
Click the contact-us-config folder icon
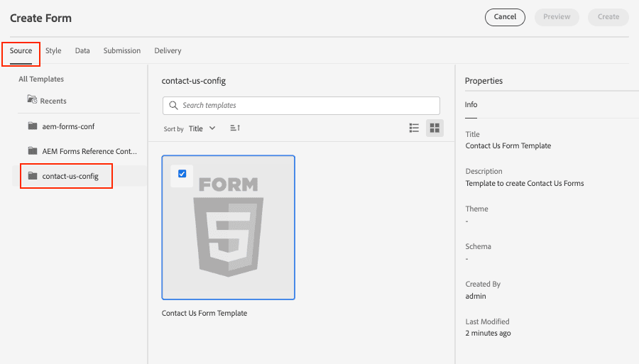[x=33, y=175]
